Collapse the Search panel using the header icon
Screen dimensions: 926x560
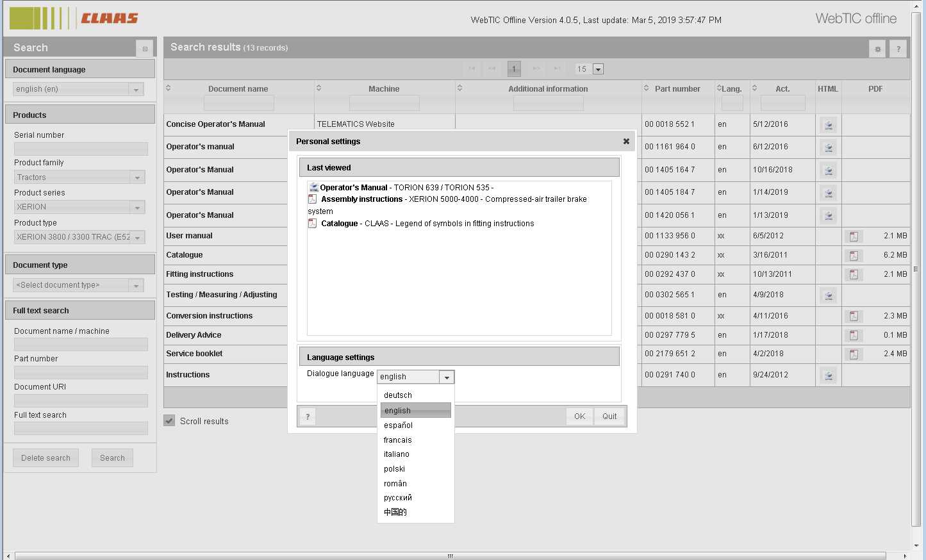(145, 49)
